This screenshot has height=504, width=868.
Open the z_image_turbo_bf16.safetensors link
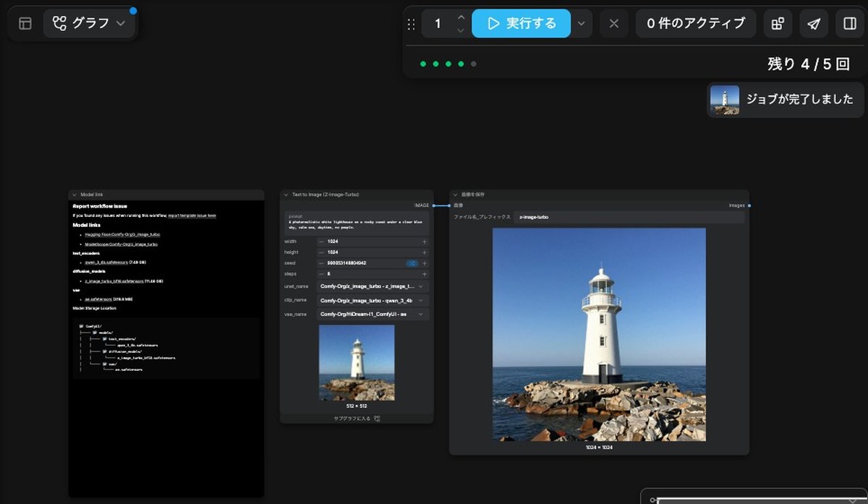tap(114, 281)
